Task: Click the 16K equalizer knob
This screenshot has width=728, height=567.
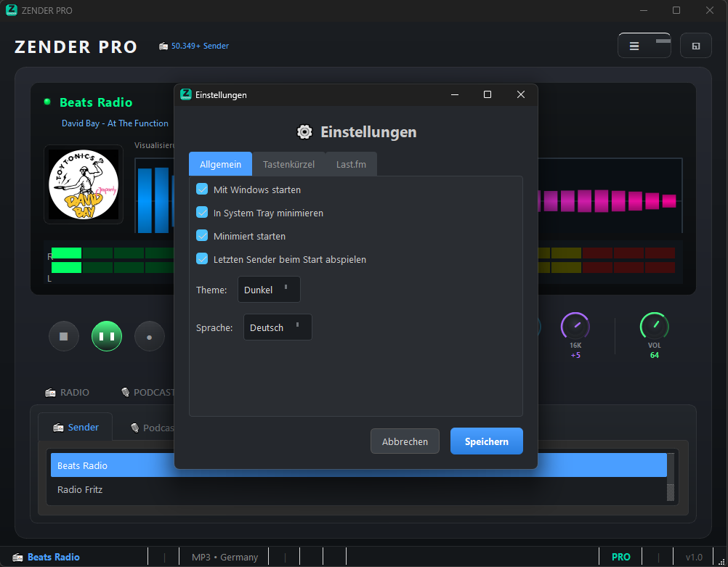Action: pos(575,326)
